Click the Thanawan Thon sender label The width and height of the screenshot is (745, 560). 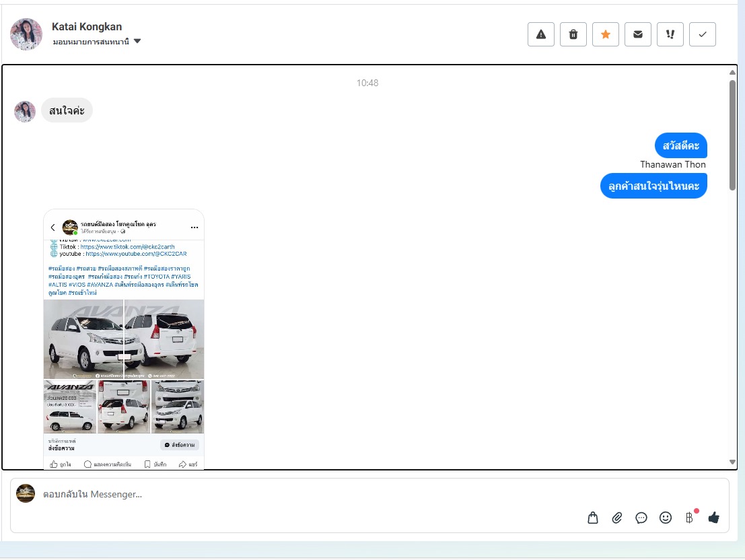point(673,164)
